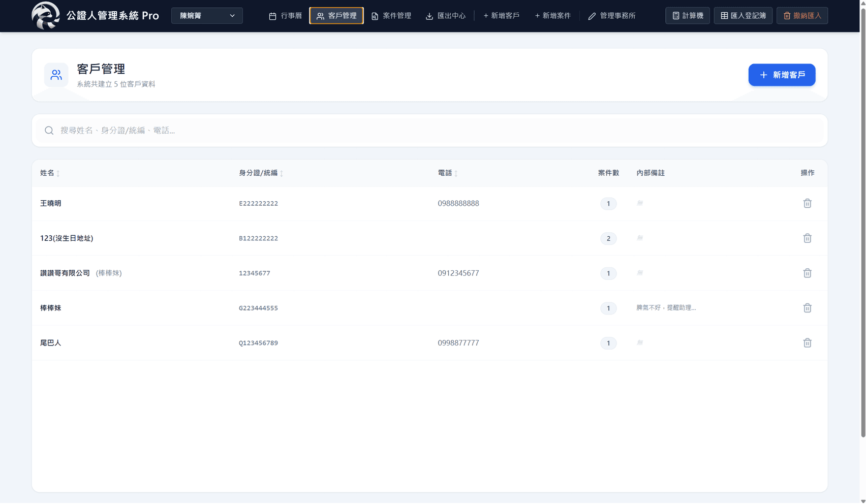Screen dimensions: 866x504
Task: Click the 內部備註 column header
Action: (651, 173)
